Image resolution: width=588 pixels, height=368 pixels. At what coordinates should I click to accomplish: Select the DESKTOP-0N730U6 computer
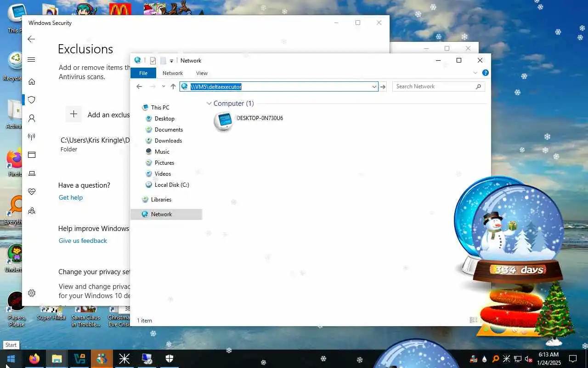point(248,121)
